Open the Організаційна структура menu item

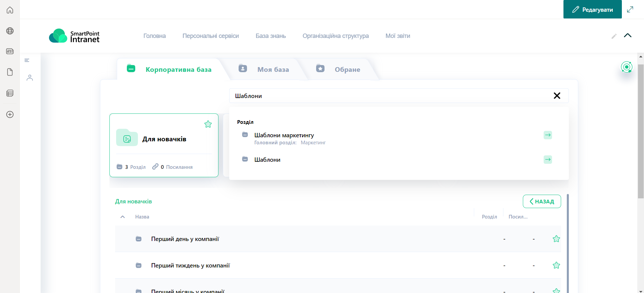[335, 36]
